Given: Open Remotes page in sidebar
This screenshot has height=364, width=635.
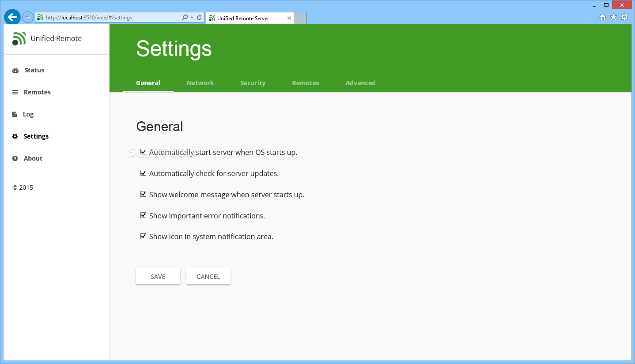Looking at the screenshot, I should (x=37, y=92).
